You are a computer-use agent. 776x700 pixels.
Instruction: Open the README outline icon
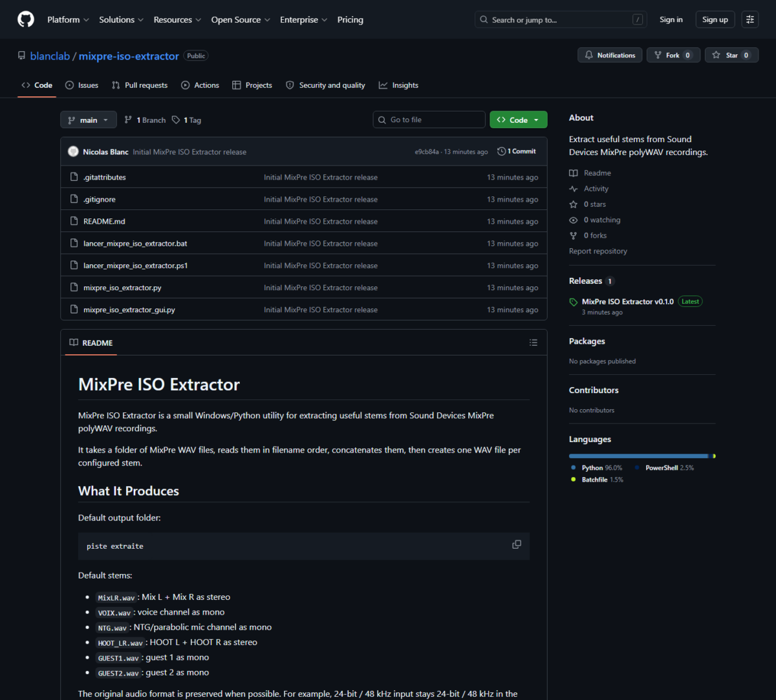point(533,343)
